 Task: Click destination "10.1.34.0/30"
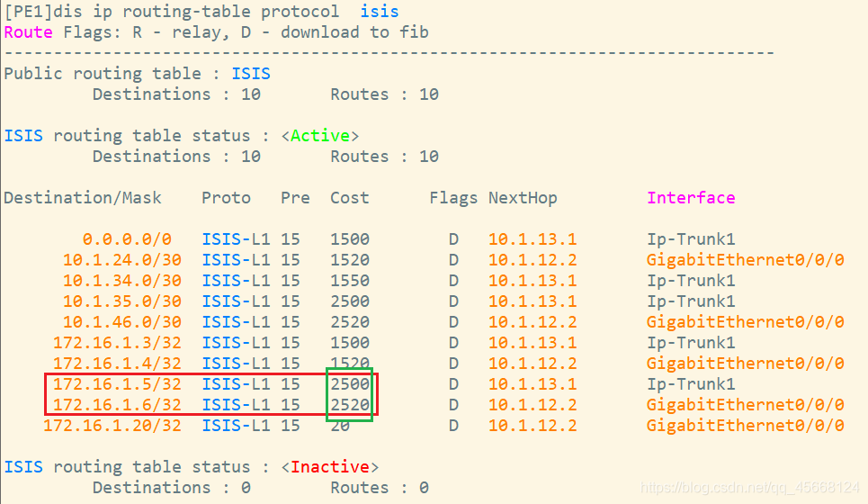click(121, 281)
